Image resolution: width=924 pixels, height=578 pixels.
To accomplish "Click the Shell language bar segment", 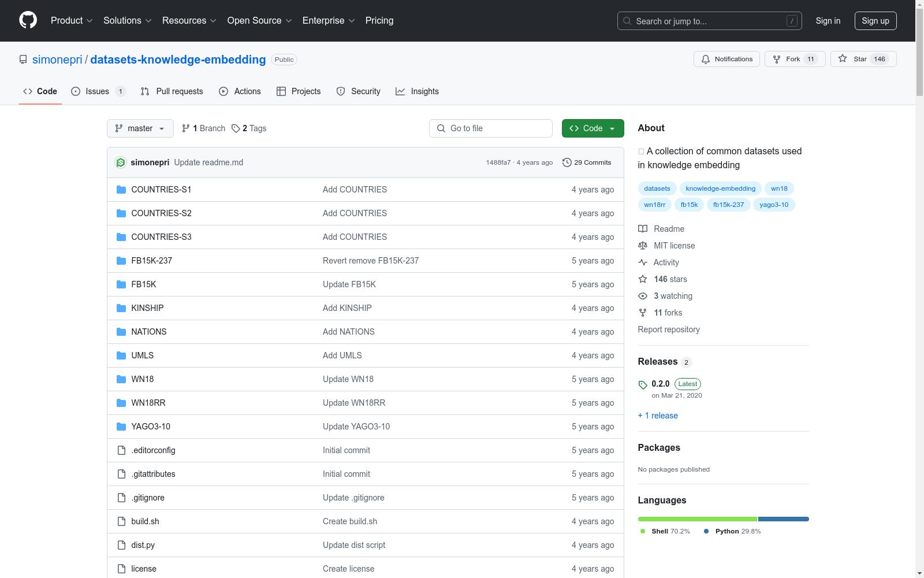I will [697, 519].
